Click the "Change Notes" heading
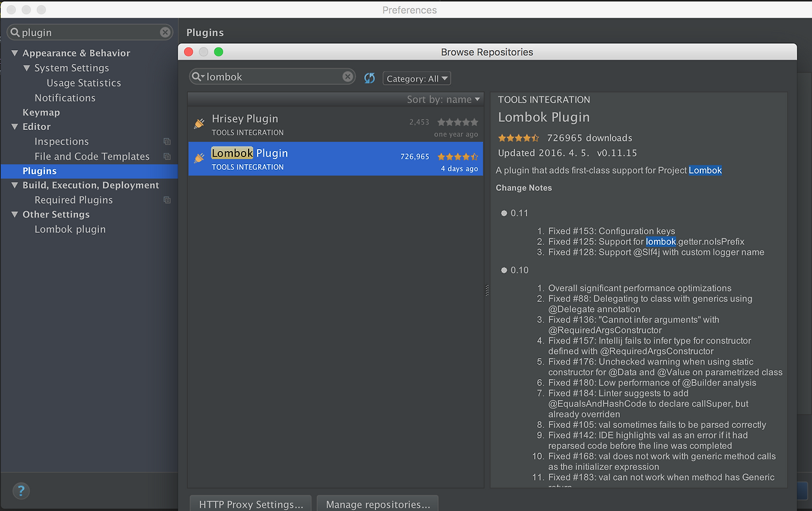 524,188
